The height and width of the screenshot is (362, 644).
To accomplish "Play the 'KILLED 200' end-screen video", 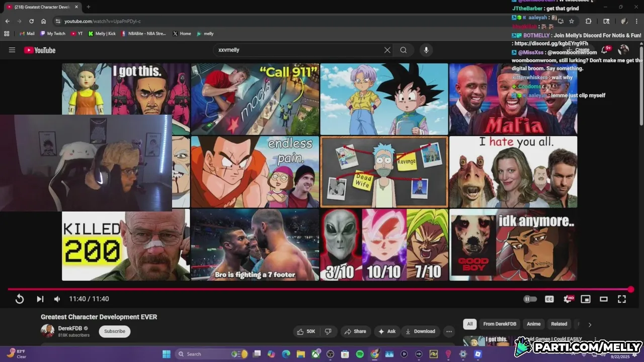I will tap(126, 245).
